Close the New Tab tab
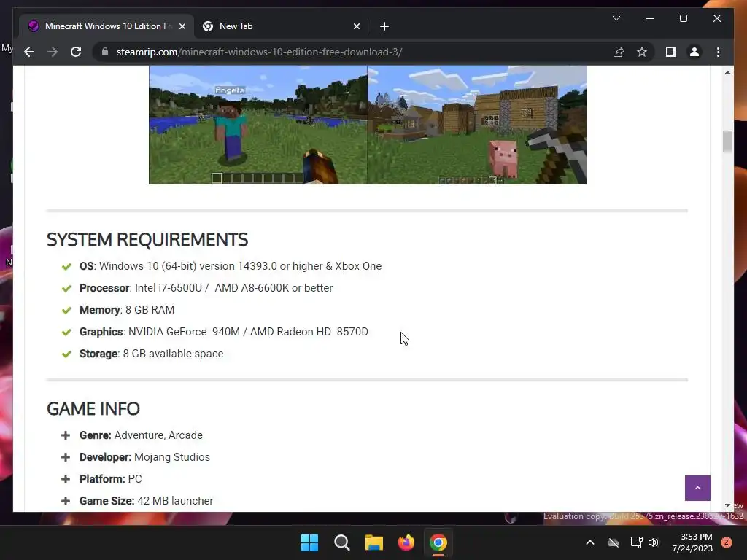The height and width of the screenshot is (560, 747). click(x=356, y=26)
